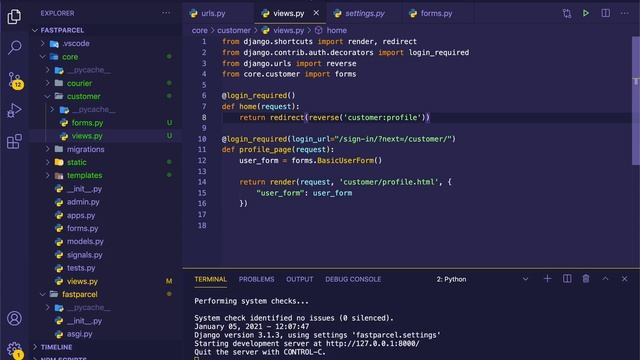Click the 'login_required' import on line 2
The width and height of the screenshot is (640, 360).
coord(439,53)
